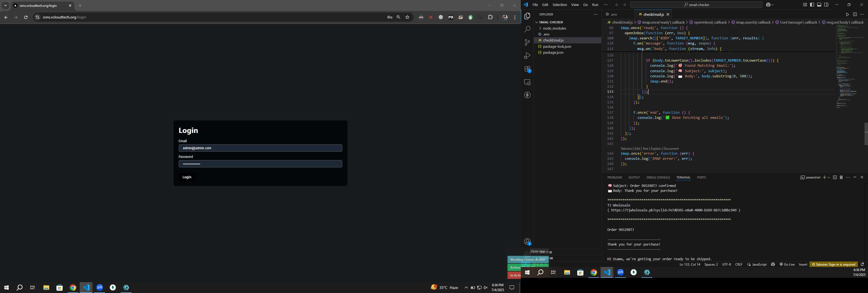Click Tabnine sign-in required status item

click(834, 265)
